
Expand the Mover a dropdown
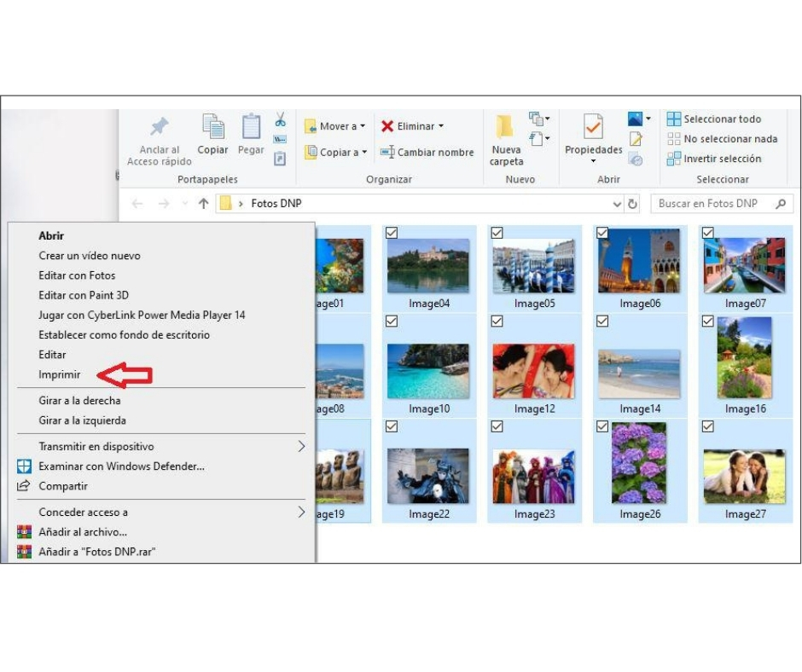pyautogui.click(x=362, y=126)
